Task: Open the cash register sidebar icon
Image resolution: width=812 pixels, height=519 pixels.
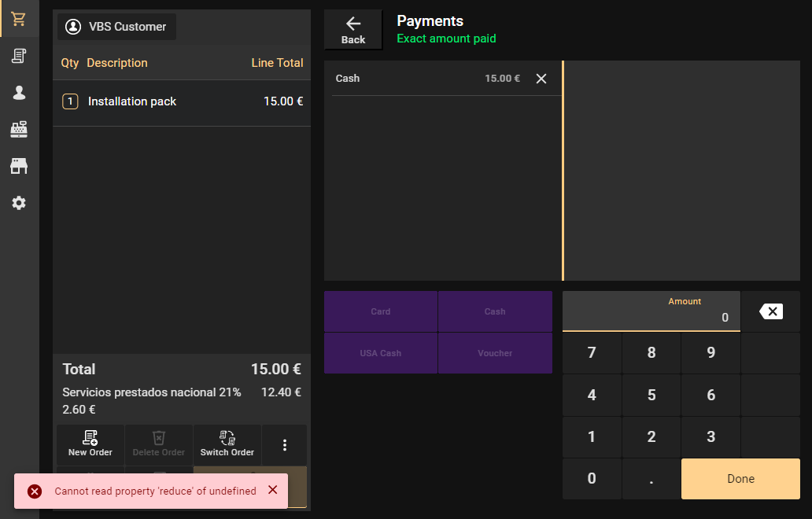Action: 19,129
